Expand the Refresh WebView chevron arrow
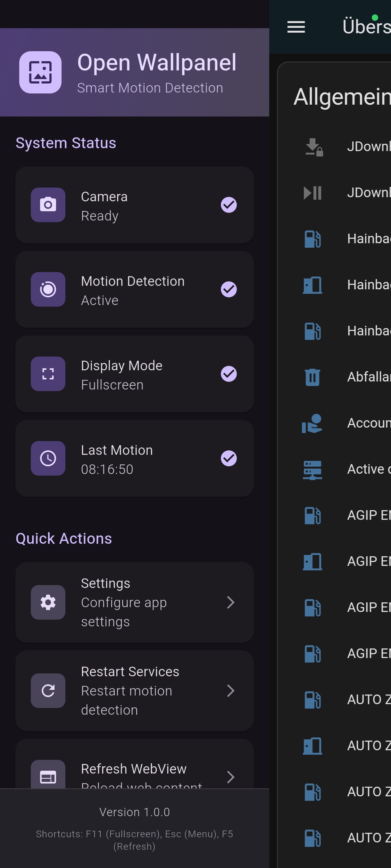 tap(231, 777)
